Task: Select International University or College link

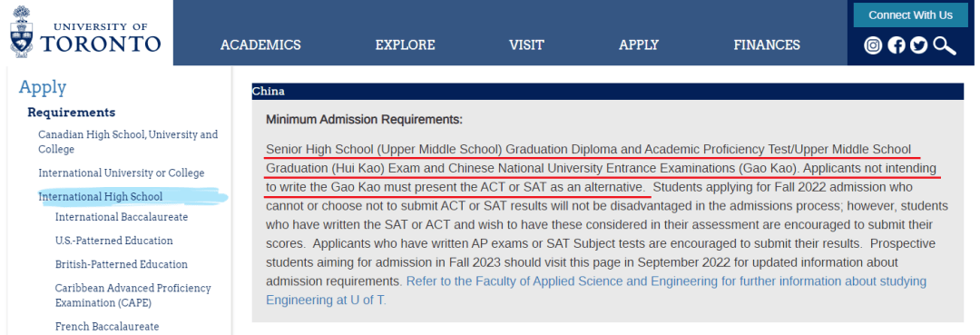Action: pos(122,173)
